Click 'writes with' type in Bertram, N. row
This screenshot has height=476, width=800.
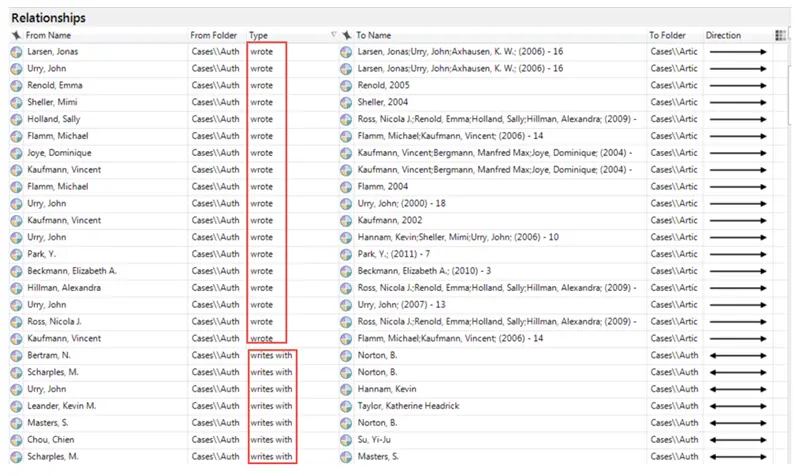click(x=271, y=355)
